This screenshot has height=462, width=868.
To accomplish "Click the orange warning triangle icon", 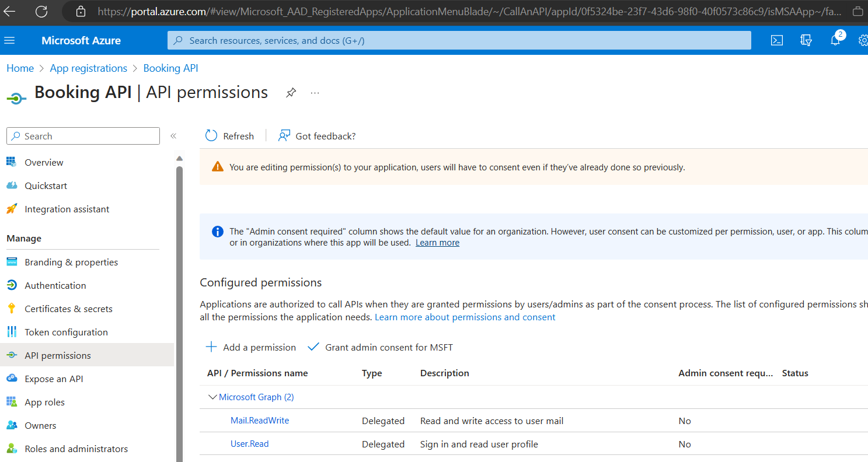I will (218, 166).
